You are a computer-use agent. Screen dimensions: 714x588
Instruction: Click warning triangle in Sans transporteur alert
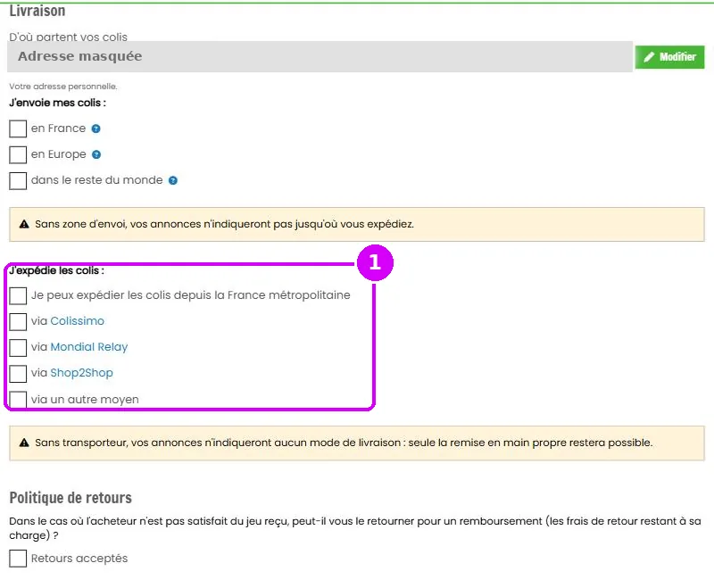click(24, 443)
